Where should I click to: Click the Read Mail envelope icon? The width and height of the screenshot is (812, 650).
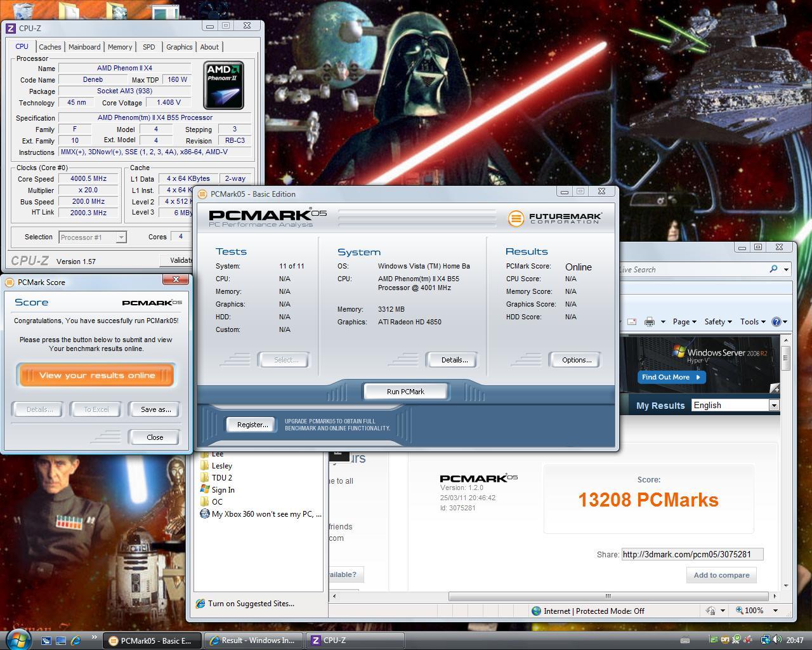[x=632, y=322]
